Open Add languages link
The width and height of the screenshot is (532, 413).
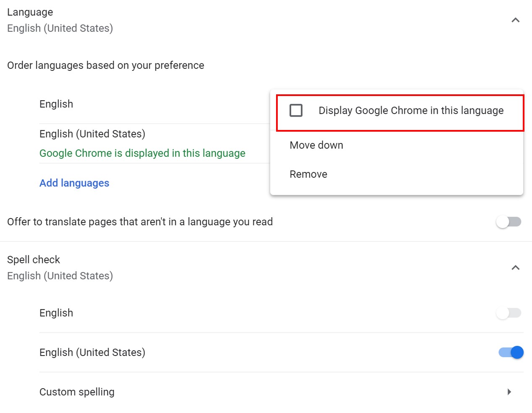[x=74, y=183]
